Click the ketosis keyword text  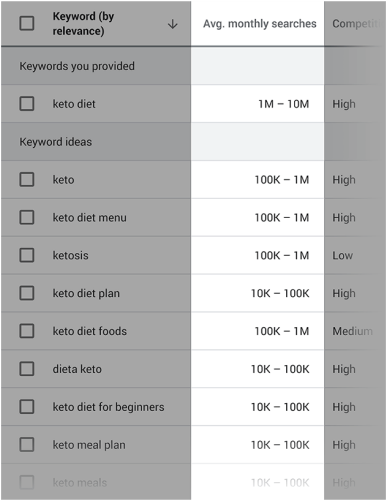pos(71,256)
